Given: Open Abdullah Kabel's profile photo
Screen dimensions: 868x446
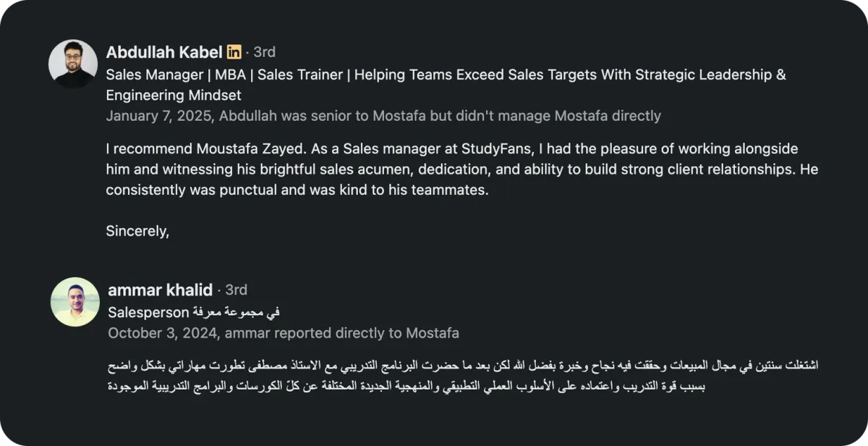Looking at the screenshot, I should (73, 64).
